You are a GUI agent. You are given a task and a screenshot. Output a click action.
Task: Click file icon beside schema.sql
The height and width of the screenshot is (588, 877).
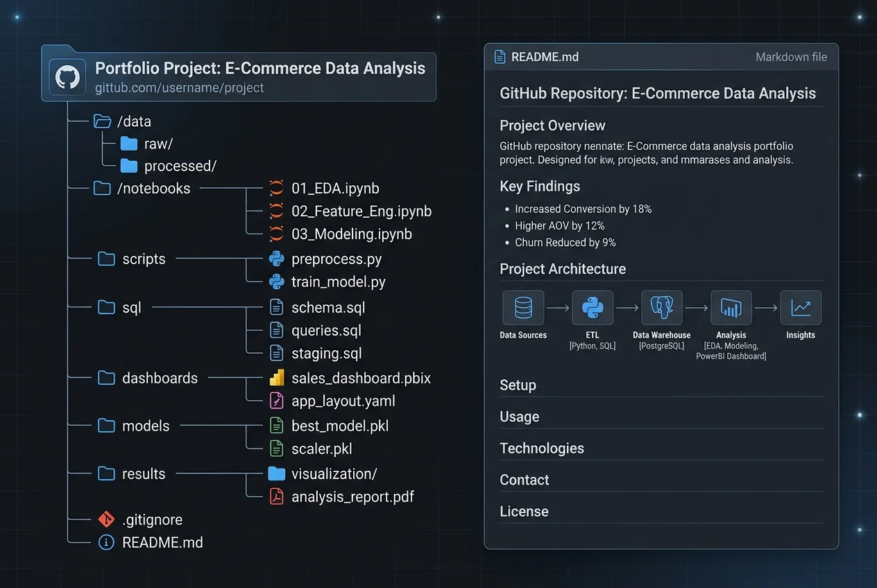click(x=276, y=307)
